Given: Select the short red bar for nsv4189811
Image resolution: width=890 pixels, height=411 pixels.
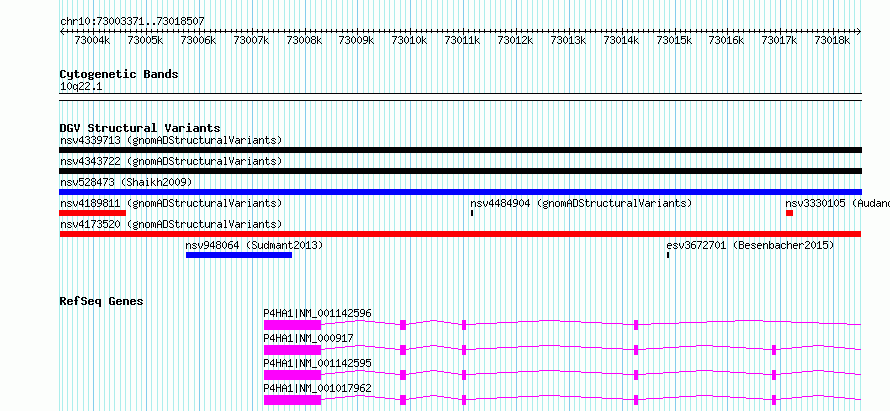Looking at the screenshot, I should (x=93, y=213).
